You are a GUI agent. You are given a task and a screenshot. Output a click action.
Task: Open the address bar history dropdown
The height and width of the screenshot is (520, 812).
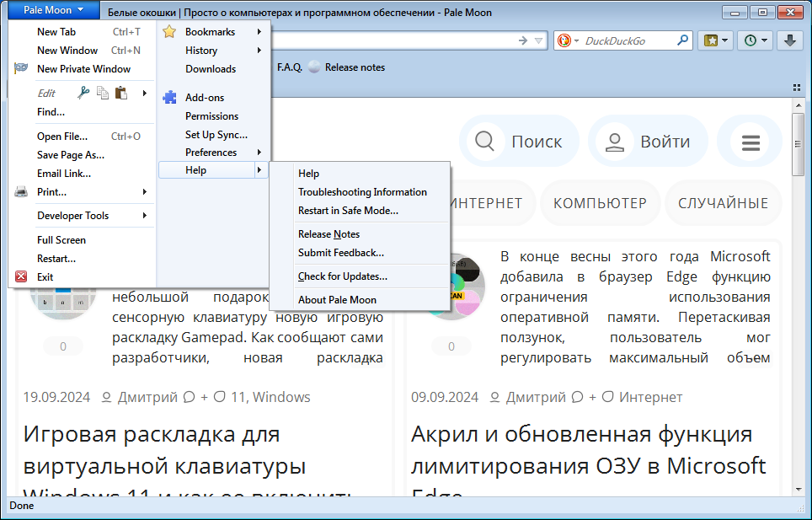pyautogui.click(x=538, y=40)
